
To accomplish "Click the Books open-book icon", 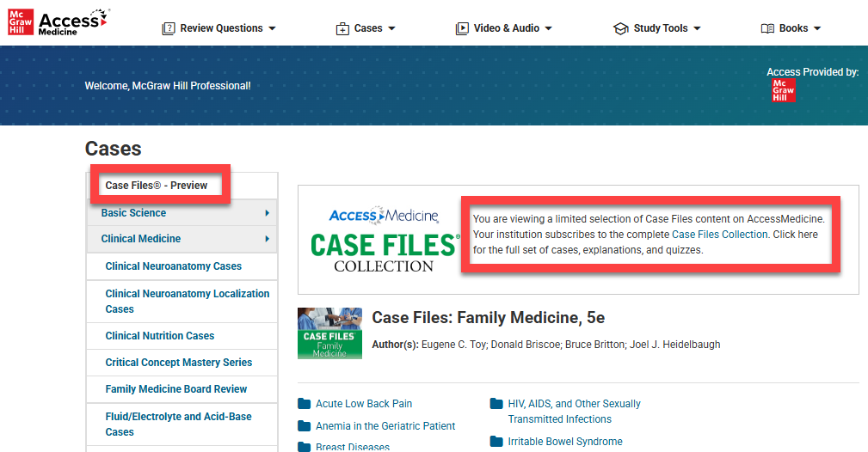I will tap(767, 28).
